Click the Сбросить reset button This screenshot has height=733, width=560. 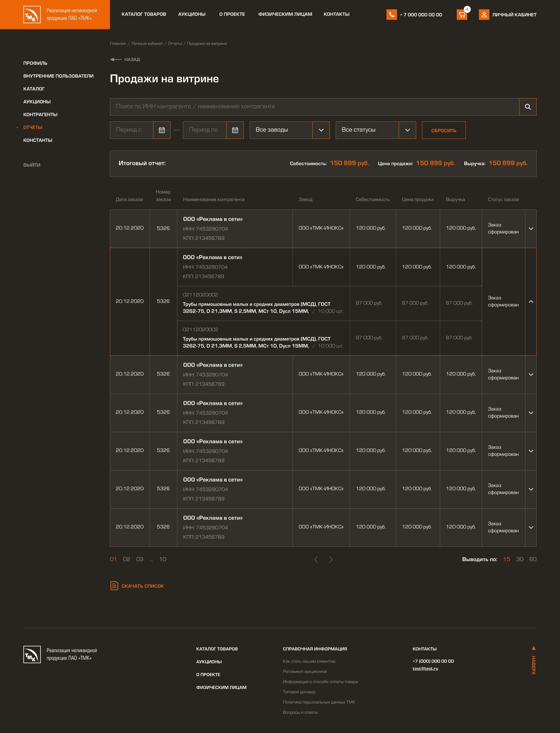coord(444,130)
